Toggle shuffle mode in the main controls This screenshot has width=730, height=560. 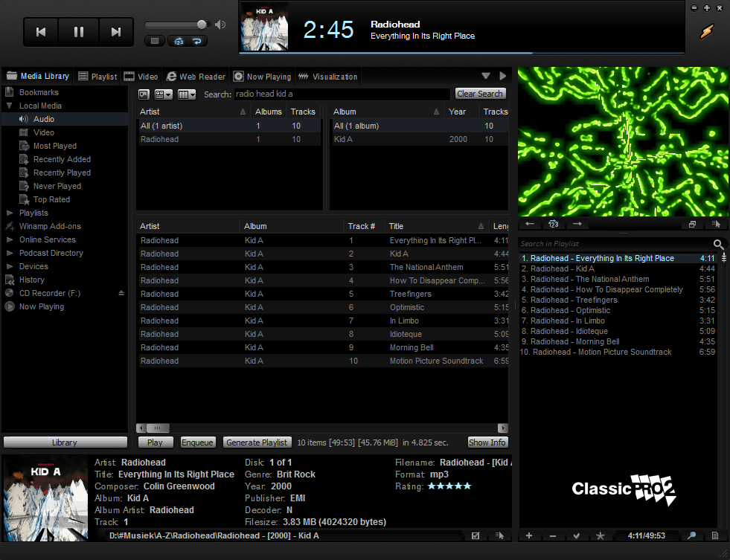coord(179,41)
